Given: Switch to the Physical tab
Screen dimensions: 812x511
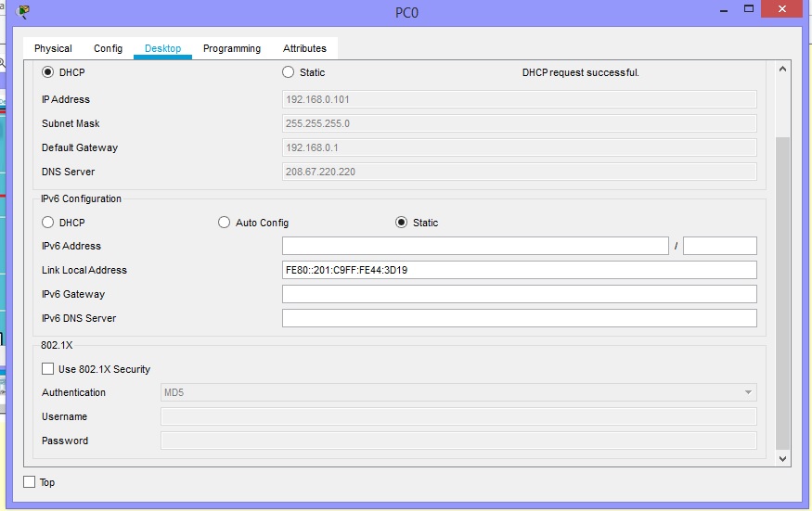Looking at the screenshot, I should 53,48.
